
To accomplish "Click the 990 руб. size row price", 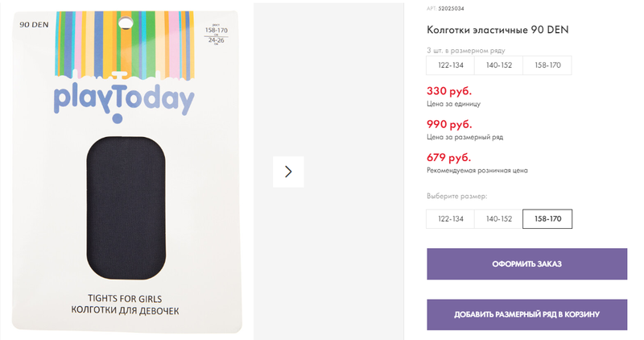I will (x=449, y=124).
